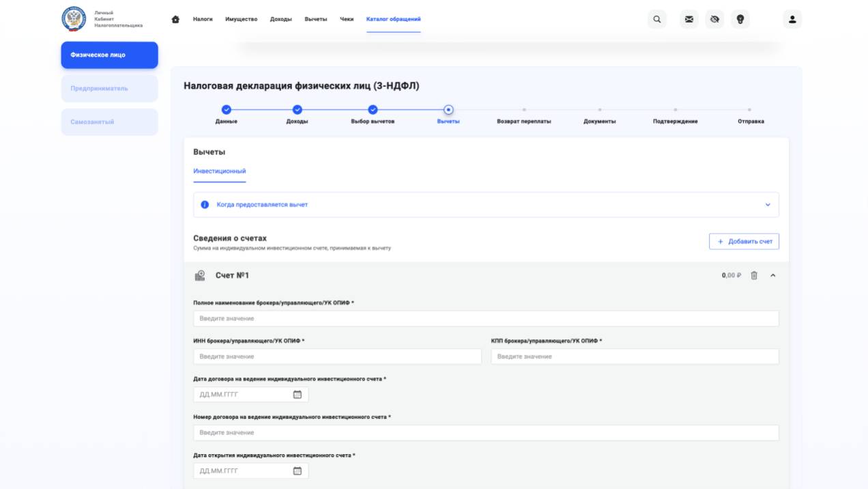Click the Federal Tax Service logo

[x=74, y=19]
